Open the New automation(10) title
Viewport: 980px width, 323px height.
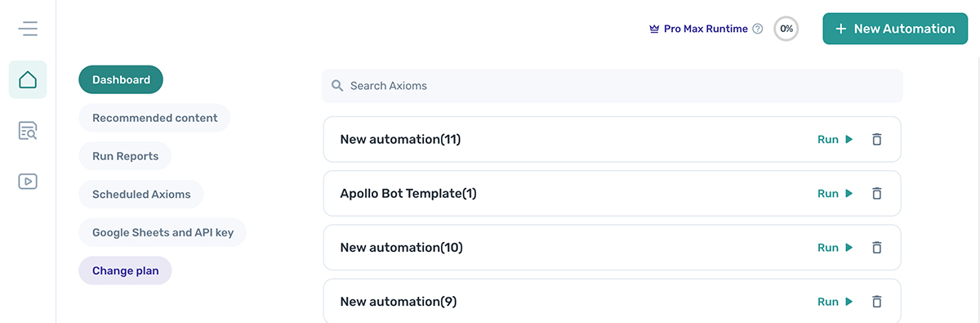pos(401,248)
